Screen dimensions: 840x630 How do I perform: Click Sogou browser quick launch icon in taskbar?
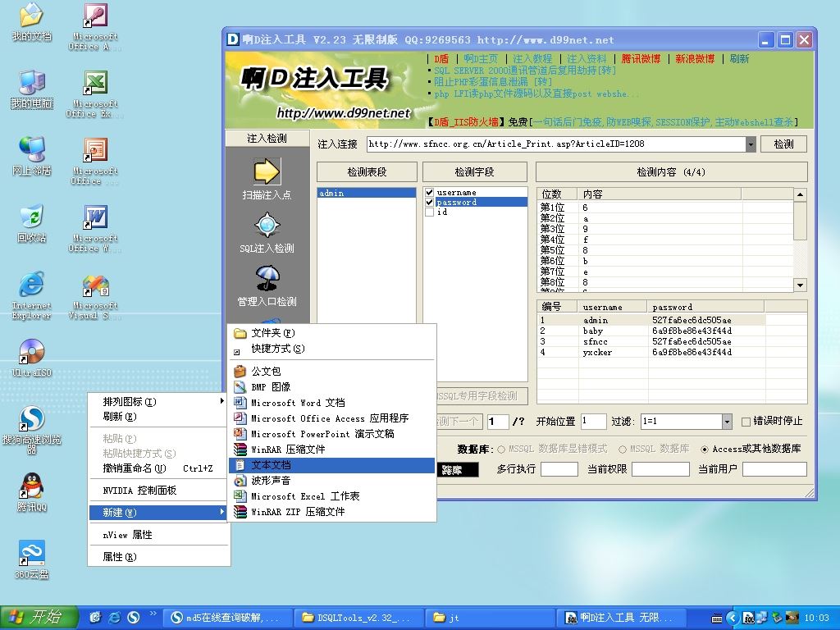tap(134, 618)
